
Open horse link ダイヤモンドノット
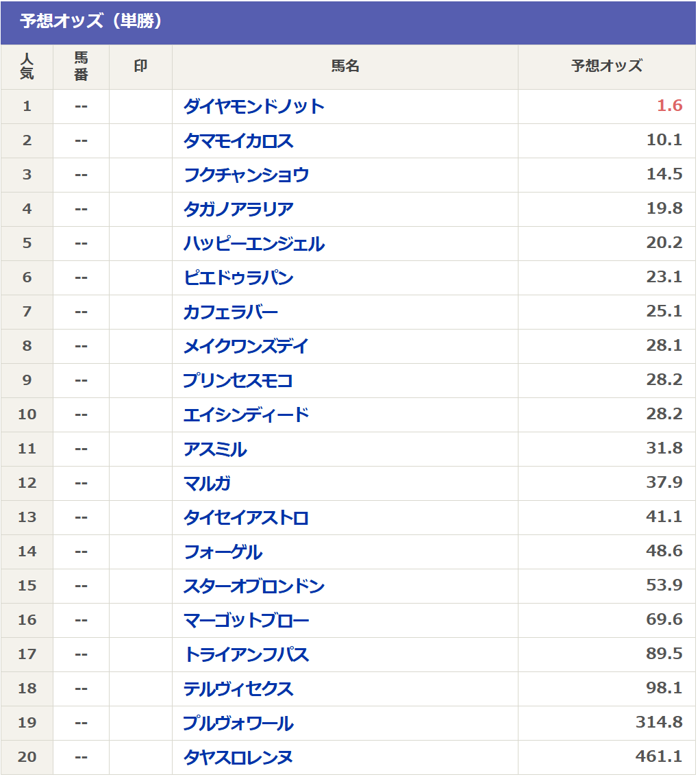click(253, 106)
